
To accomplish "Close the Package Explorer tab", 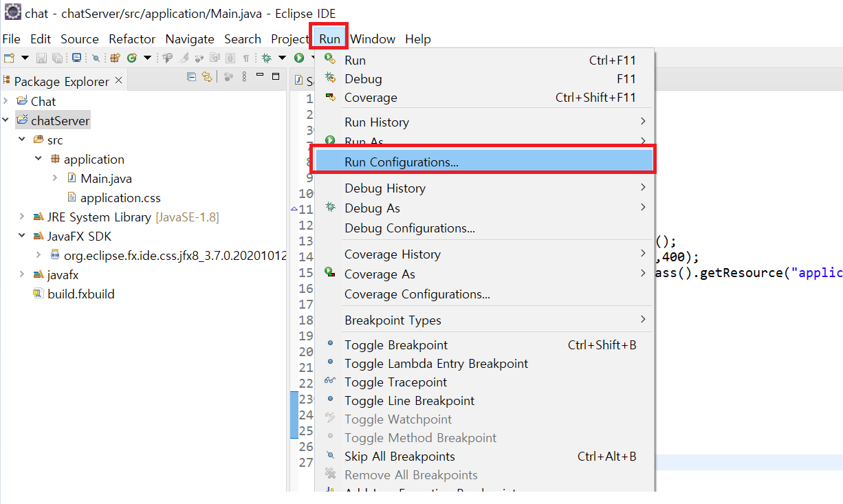I will 118,80.
